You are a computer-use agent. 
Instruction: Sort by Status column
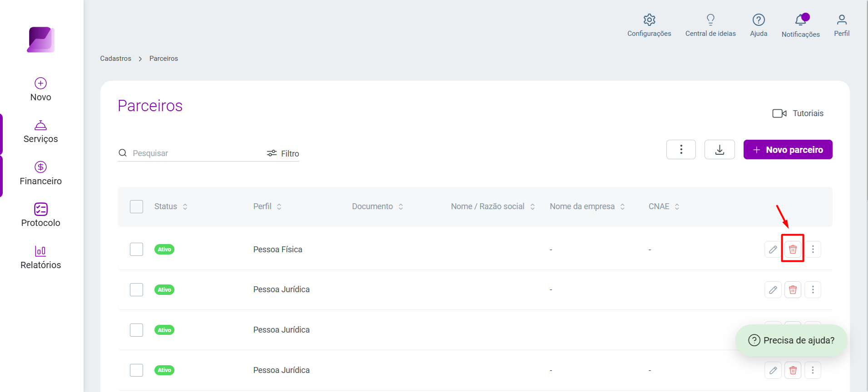click(x=171, y=206)
